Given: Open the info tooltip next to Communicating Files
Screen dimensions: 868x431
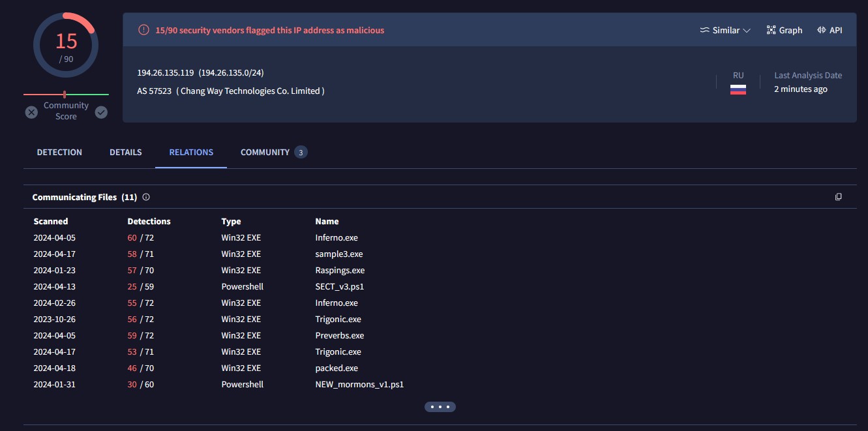Looking at the screenshot, I should click(146, 197).
